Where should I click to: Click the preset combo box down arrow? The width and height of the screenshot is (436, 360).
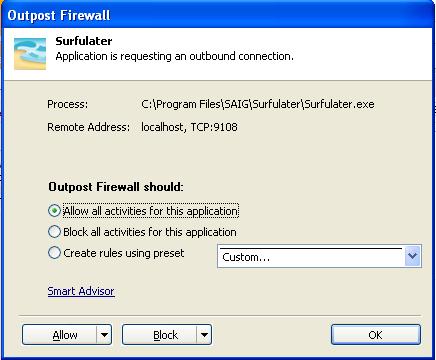pos(412,256)
